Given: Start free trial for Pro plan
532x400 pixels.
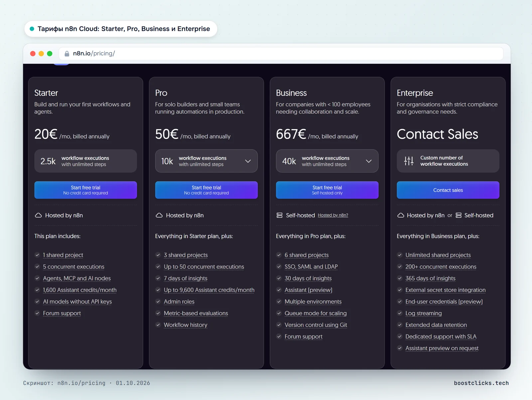Looking at the screenshot, I should 206,190.
